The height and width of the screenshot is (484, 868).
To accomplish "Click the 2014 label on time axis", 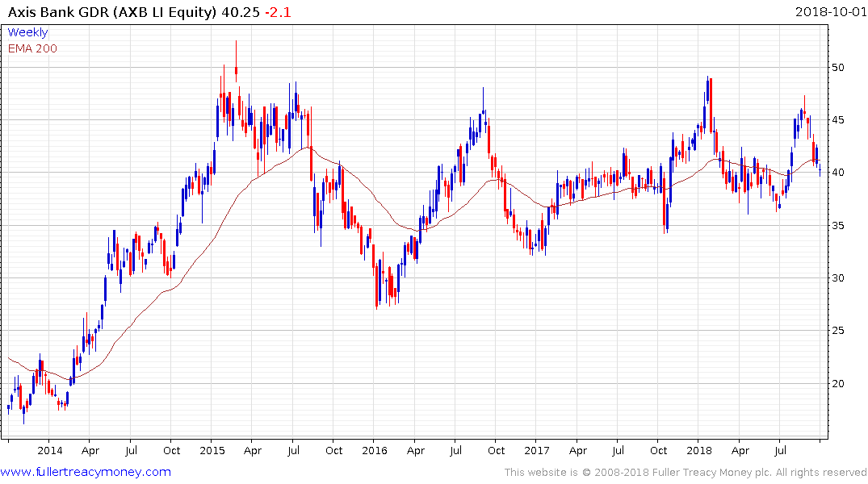I will click(x=49, y=451).
